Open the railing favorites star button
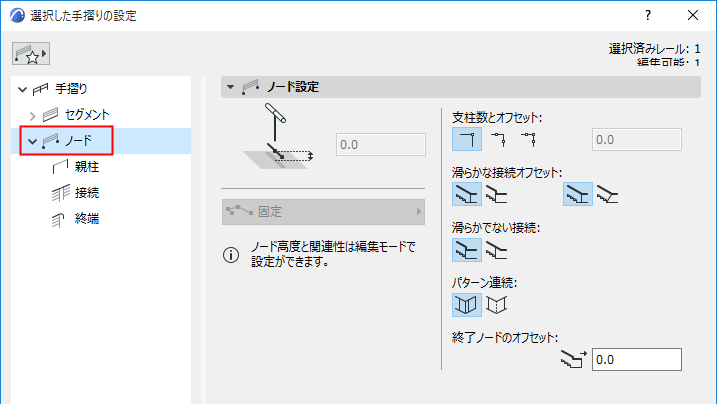 [31, 51]
